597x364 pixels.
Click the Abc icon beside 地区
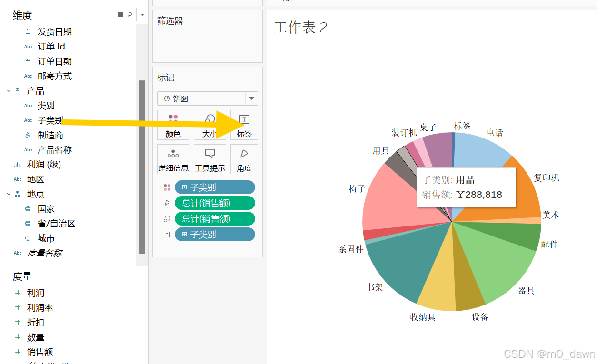tap(18, 179)
